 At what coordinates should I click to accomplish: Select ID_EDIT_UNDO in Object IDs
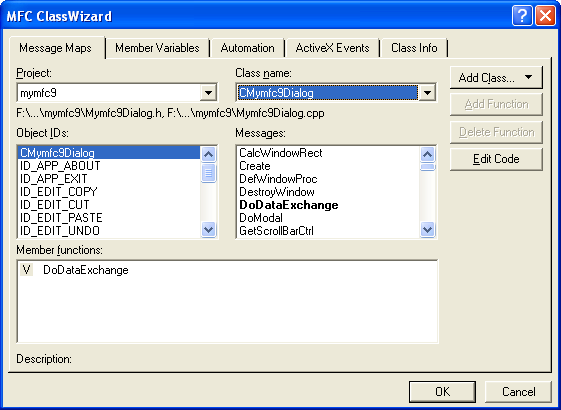tap(109, 231)
